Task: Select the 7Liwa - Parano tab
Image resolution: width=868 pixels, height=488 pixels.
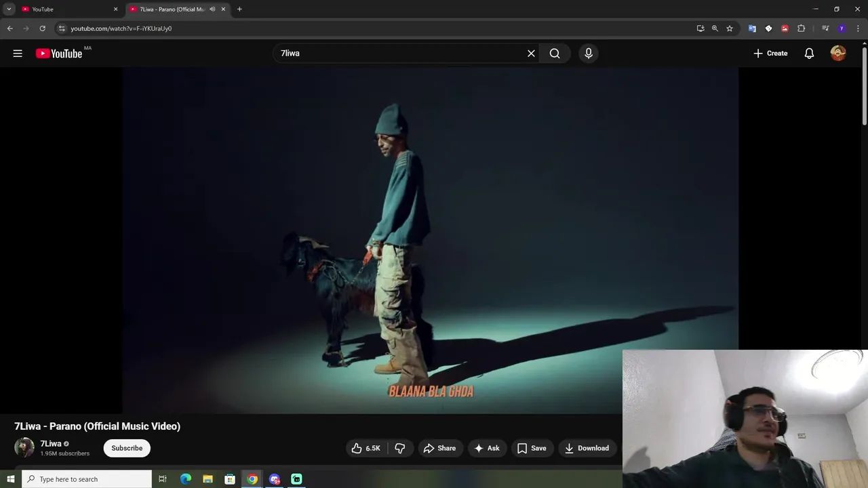Action: point(178,9)
